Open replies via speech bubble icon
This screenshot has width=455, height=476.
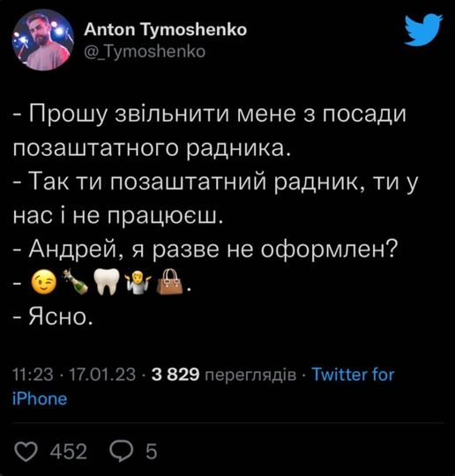click(x=121, y=450)
